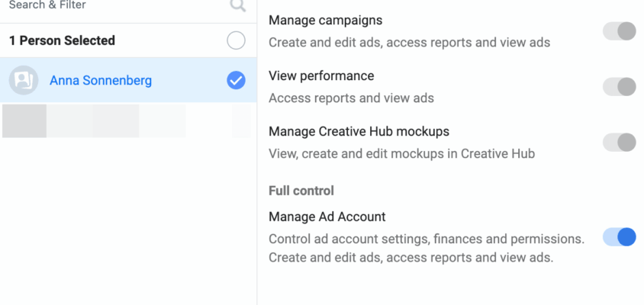This screenshot has height=305, width=644.
Task: Click the Manage Creative Hub mockups title
Action: [359, 132]
